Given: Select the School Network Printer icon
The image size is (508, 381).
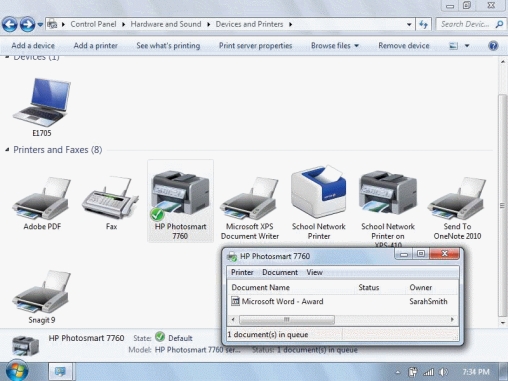Looking at the screenshot, I should coord(319,203).
